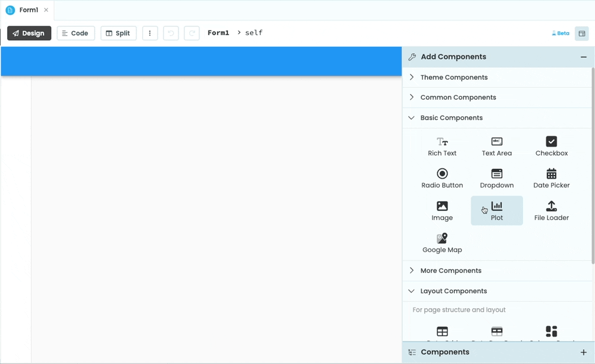Add a Checkbox component to the form
Viewport: 595px width, 364px height.
point(551,146)
